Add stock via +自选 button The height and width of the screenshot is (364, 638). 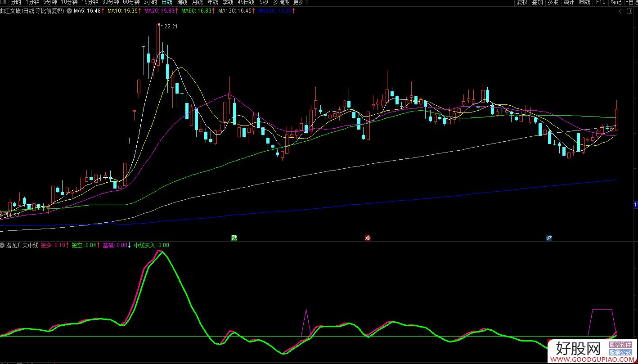[x=631, y=2]
